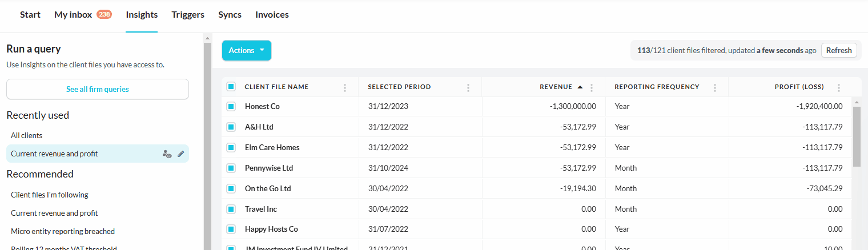Open Client File Name column options menu
The height and width of the screenshot is (250, 868).
point(345,87)
